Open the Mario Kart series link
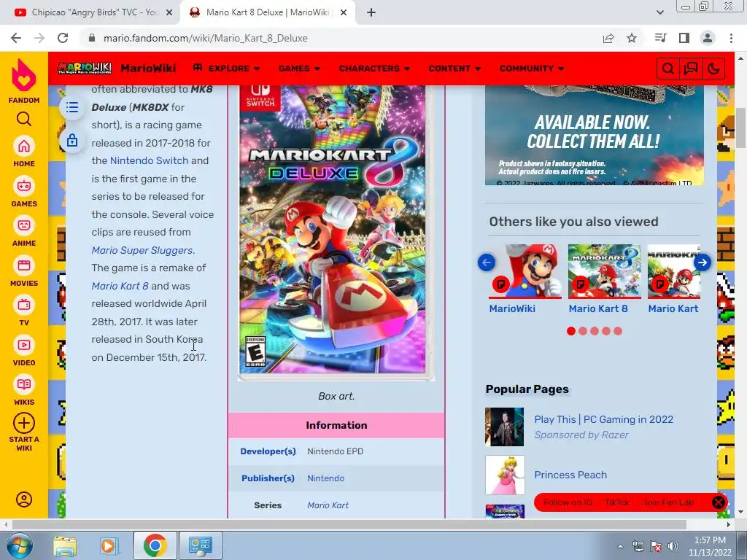The image size is (747, 560). pos(328,505)
